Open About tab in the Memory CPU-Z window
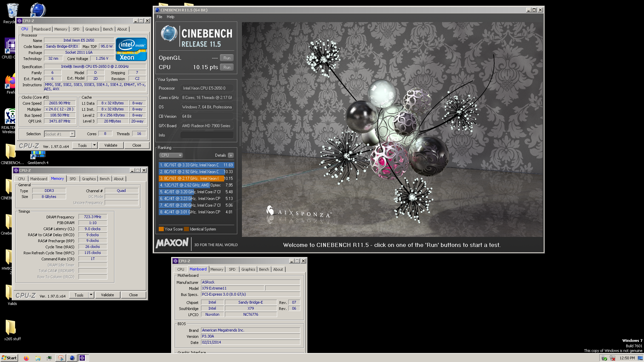The width and height of the screenshot is (644, 362). 119,179
